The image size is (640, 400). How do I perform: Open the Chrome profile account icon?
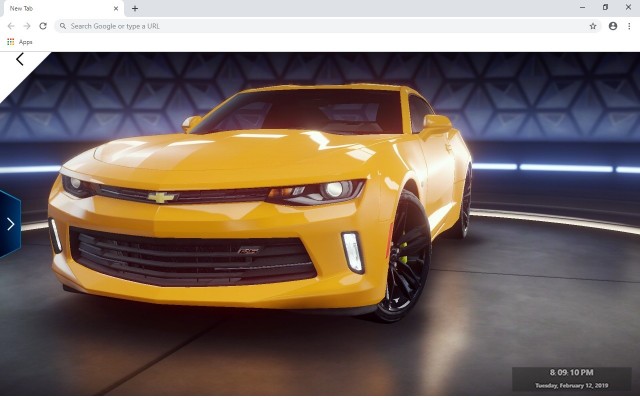pyautogui.click(x=613, y=26)
